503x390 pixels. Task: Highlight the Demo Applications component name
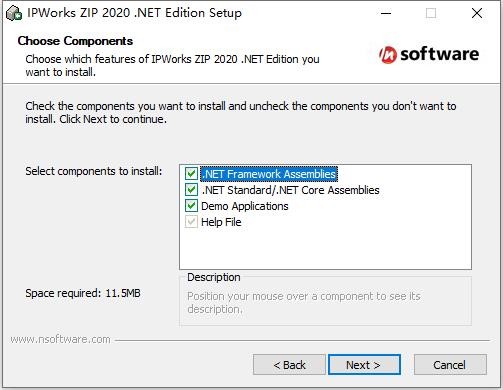click(x=245, y=206)
